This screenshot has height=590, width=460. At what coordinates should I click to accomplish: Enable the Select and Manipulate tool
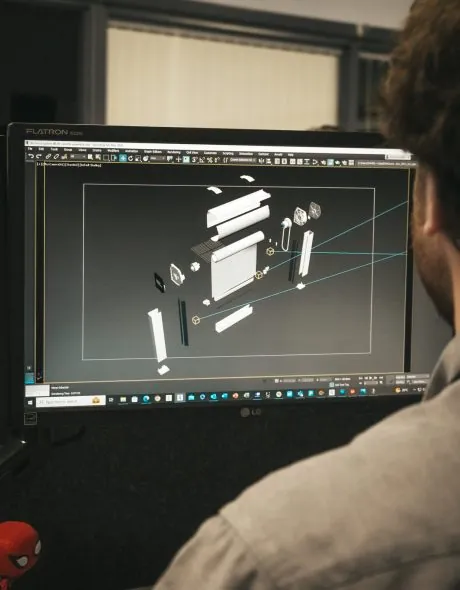tap(178, 159)
